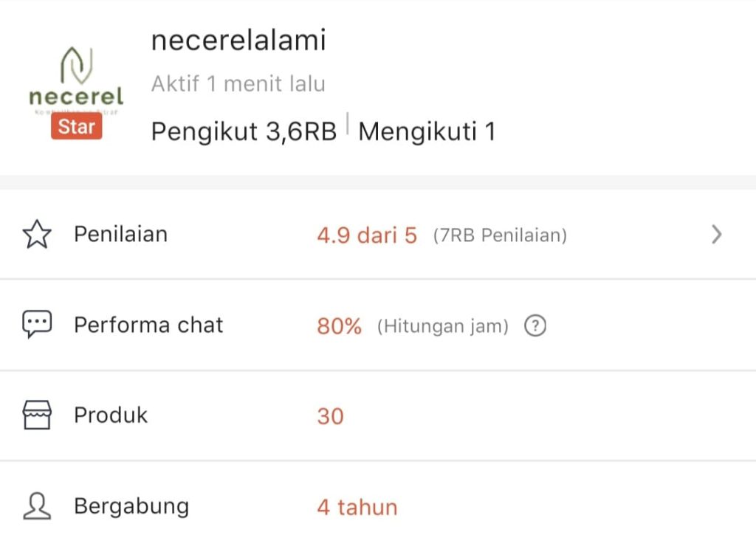Open the Penilaian row label
Image resolution: width=756 pixels, height=549 pixels.
pyautogui.click(x=120, y=235)
